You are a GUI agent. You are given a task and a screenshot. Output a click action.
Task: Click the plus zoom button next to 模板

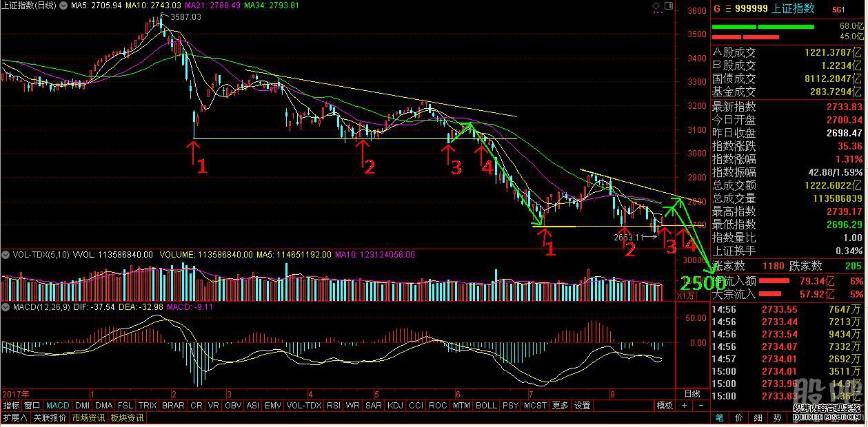point(683,406)
